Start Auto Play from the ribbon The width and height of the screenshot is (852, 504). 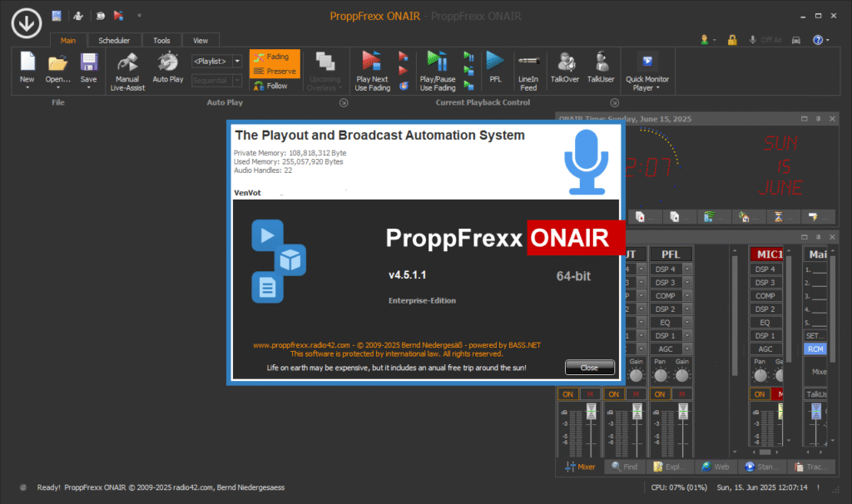click(x=167, y=63)
